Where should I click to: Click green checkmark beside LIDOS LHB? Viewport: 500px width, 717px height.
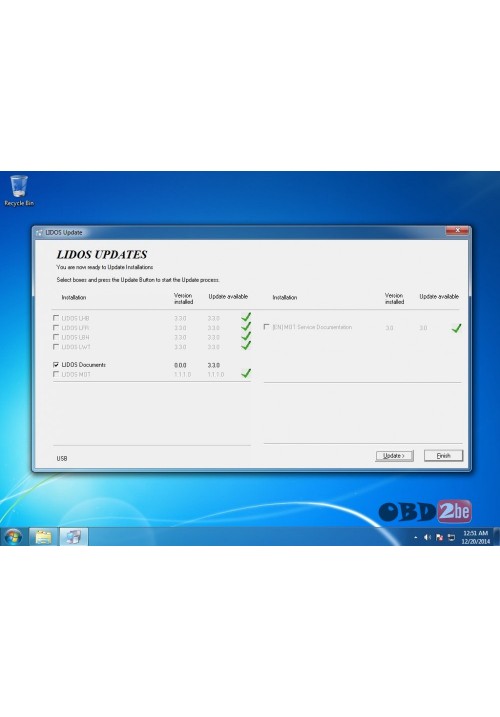(x=246, y=316)
